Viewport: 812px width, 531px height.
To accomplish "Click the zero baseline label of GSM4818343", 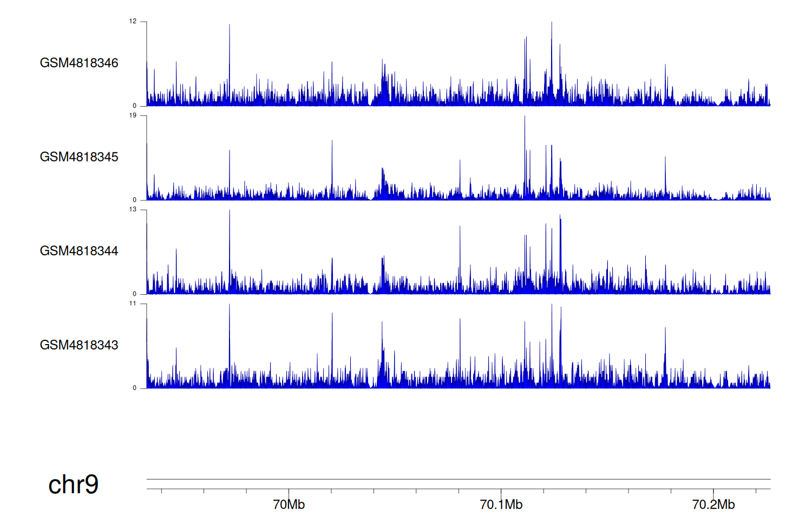I will [135, 388].
